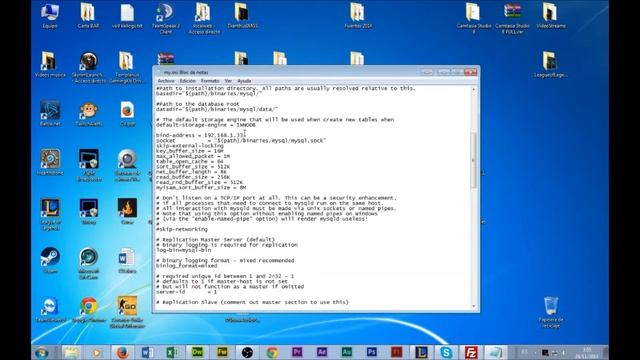Open Chrome from the taskbar

tap(272, 352)
